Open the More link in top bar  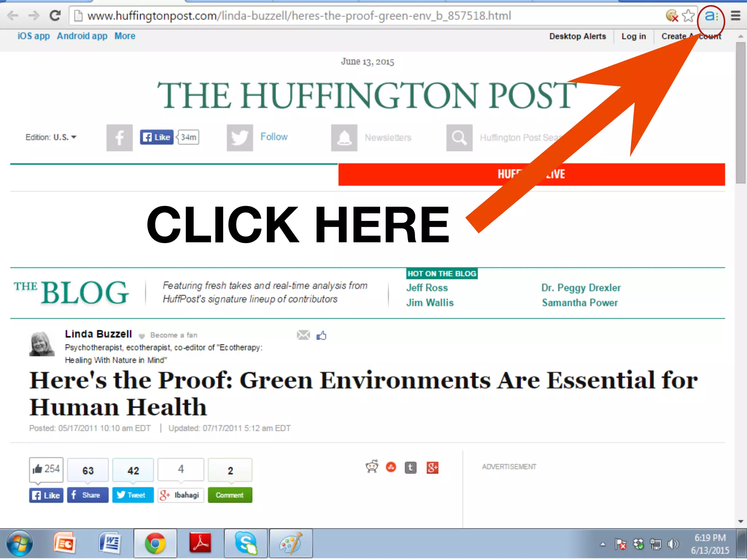125,36
